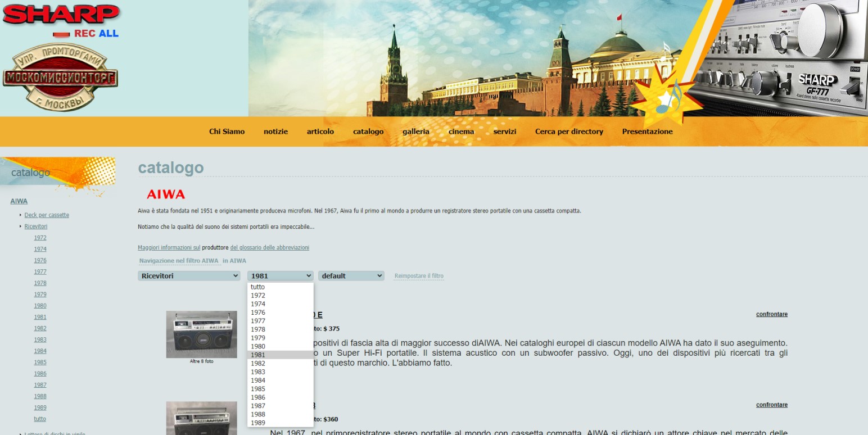Image resolution: width=868 pixels, height=435 pixels.
Task: Open the notizie menu item
Action: click(x=275, y=132)
